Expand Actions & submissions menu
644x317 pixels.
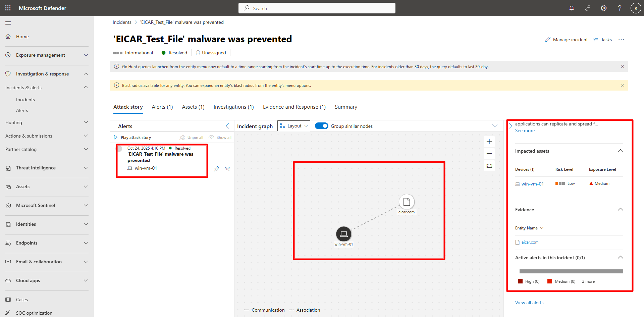tap(86, 136)
